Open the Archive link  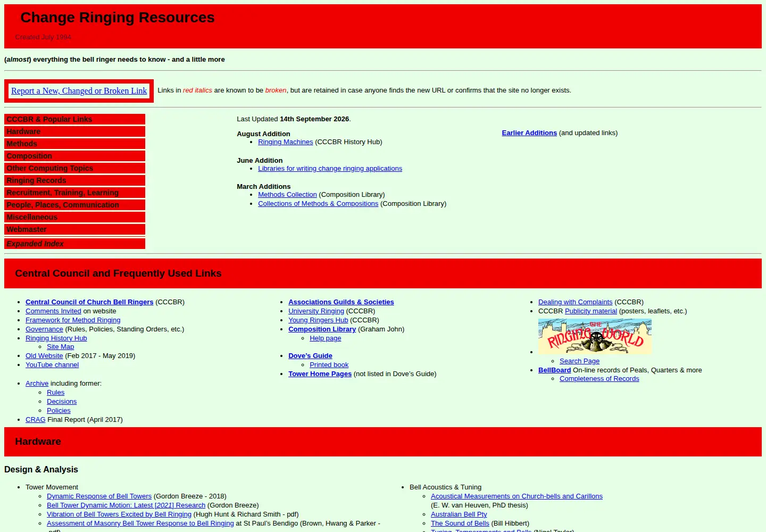pos(37,384)
